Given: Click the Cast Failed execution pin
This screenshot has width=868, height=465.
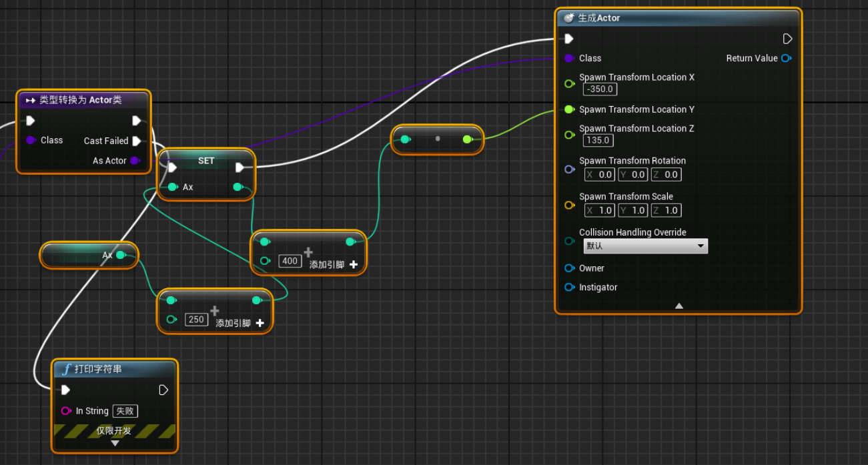Looking at the screenshot, I should pos(137,141).
